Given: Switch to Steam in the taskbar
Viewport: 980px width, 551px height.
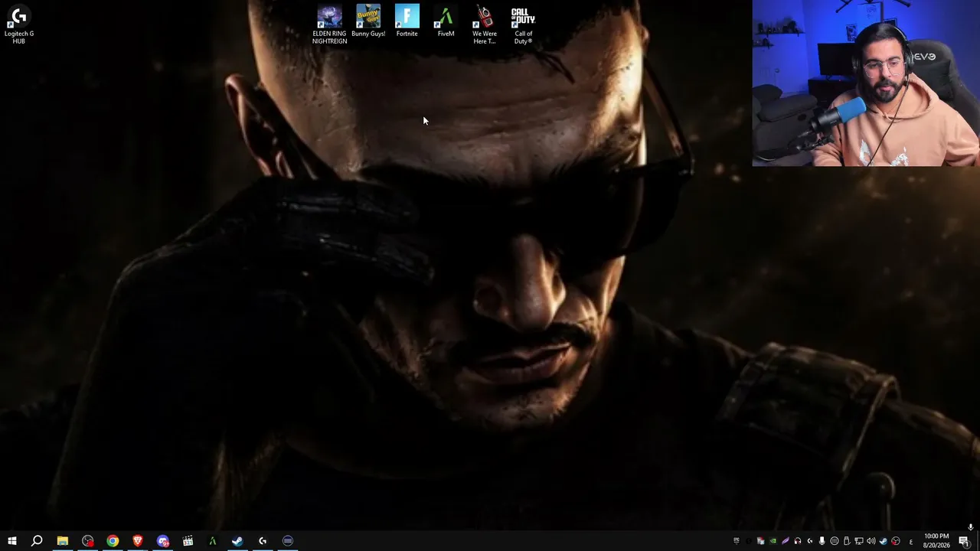Looking at the screenshot, I should [237, 541].
